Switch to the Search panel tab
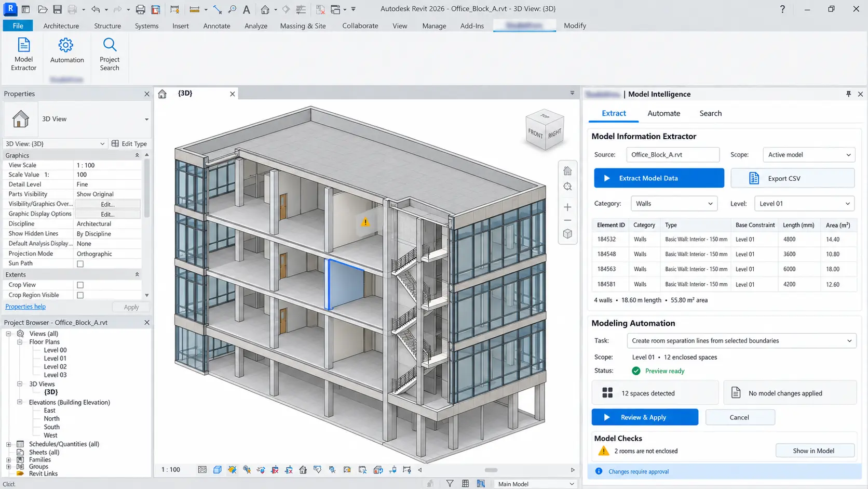Image resolution: width=868 pixels, height=489 pixels. tap(710, 113)
